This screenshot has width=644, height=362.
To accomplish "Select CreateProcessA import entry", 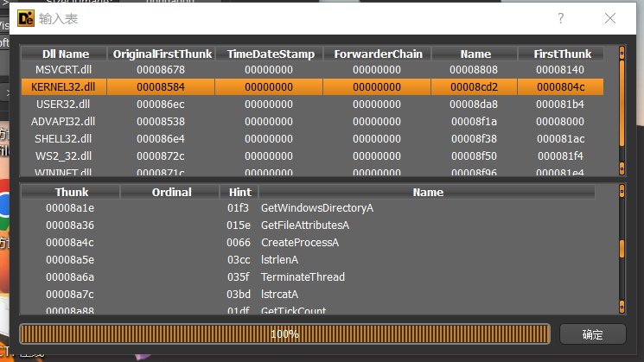I will coord(308,243).
